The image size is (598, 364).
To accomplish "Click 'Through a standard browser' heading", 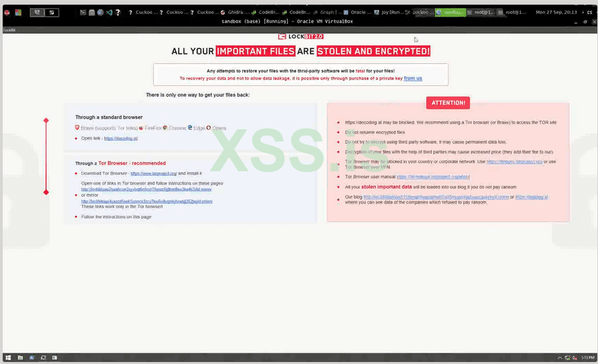I will (109, 117).
